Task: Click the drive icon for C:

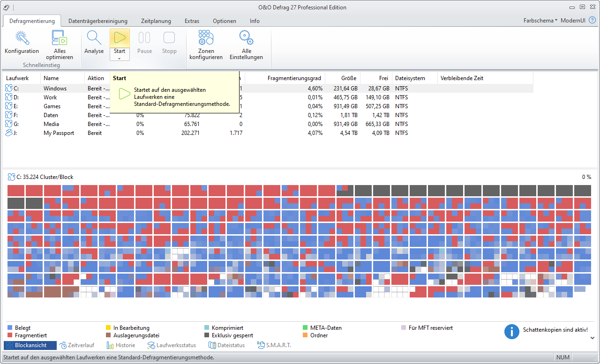Action: pyautogui.click(x=9, y=88)
